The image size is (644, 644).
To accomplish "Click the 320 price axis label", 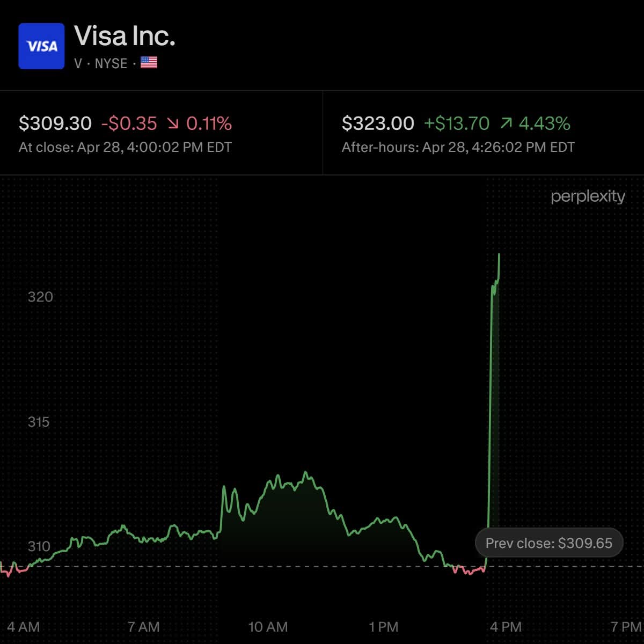I will [40, 297].
